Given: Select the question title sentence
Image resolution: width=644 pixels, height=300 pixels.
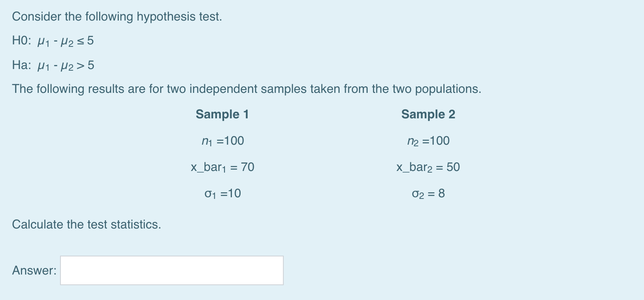Looking at the screenshot, I should [x=116, y=16].
